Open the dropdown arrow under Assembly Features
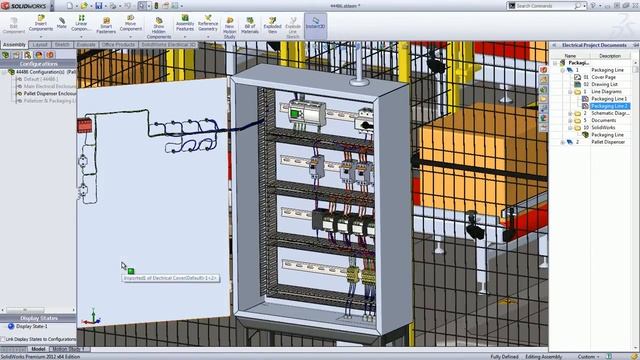The width and height of the screenshot is (640, 360). tap(185, 36)
